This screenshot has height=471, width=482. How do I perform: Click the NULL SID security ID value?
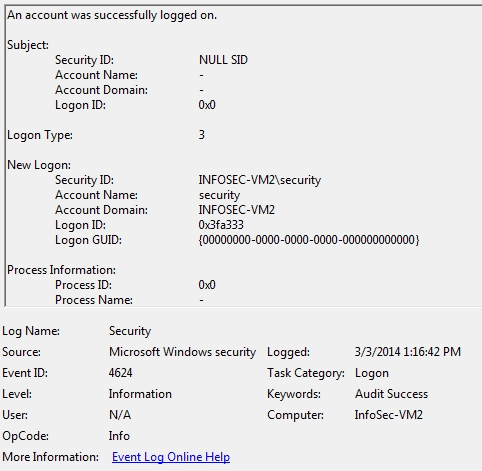pos(223,60)
